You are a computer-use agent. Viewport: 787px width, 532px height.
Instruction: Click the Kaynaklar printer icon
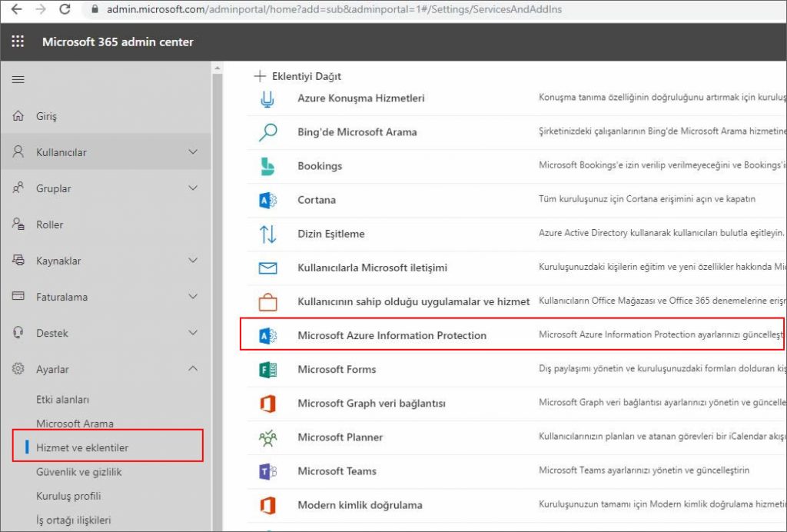18,260
